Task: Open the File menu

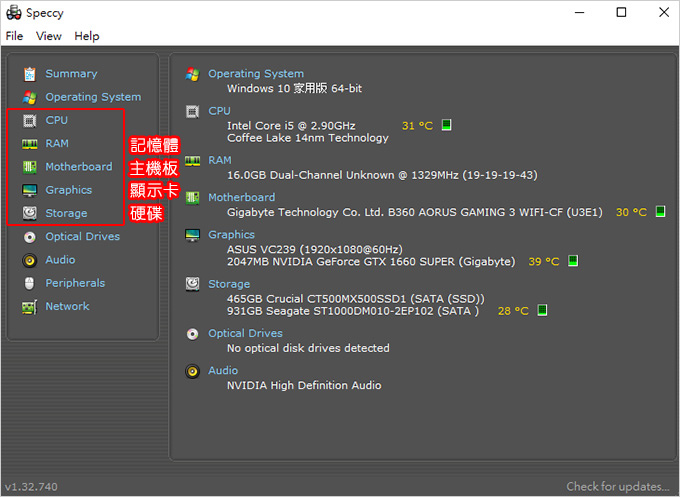Action: pyautogui.click(x=14, y=36)
